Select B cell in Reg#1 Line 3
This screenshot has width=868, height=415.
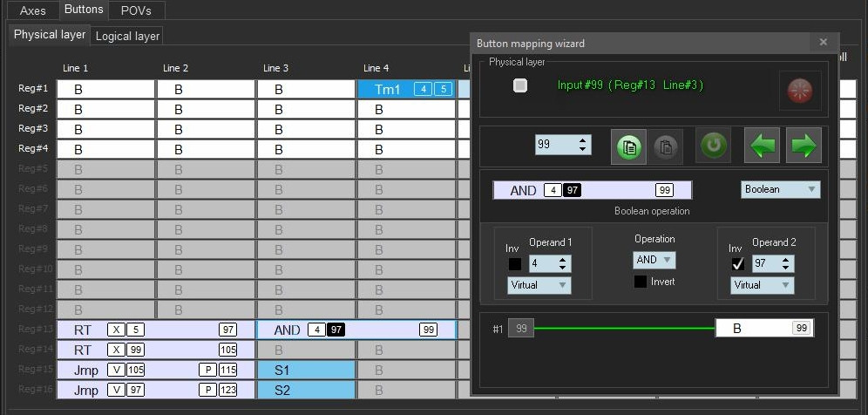coord(306,90)
